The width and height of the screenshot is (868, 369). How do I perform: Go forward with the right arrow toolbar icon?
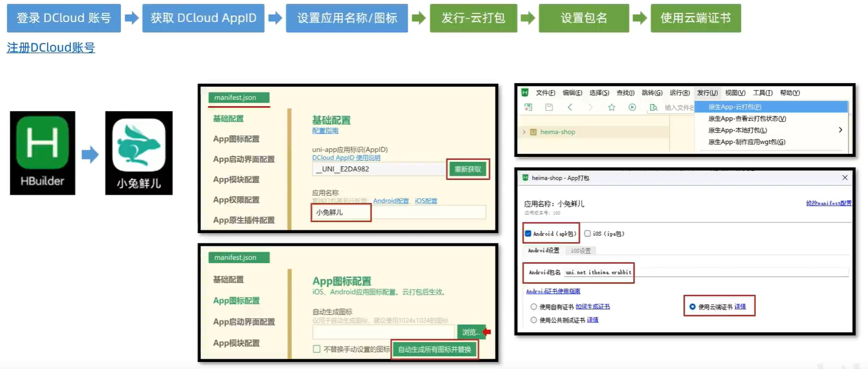pos(591,107)
